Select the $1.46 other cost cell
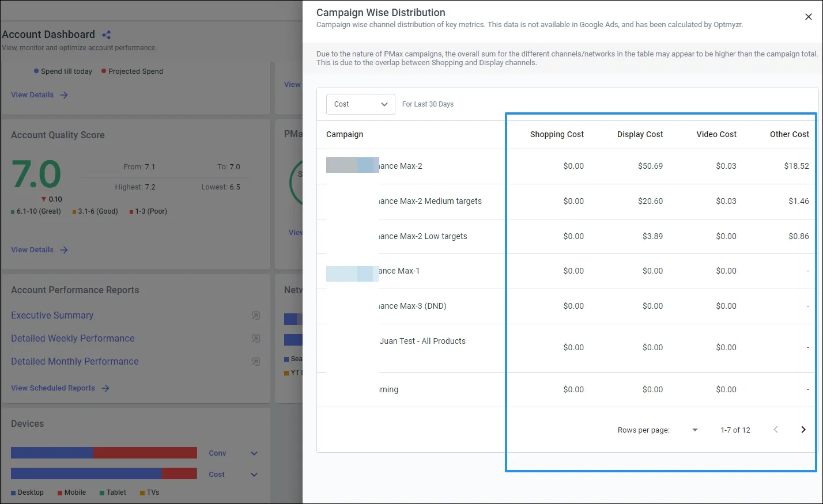 pyautogui.click(x=799, y=201)
